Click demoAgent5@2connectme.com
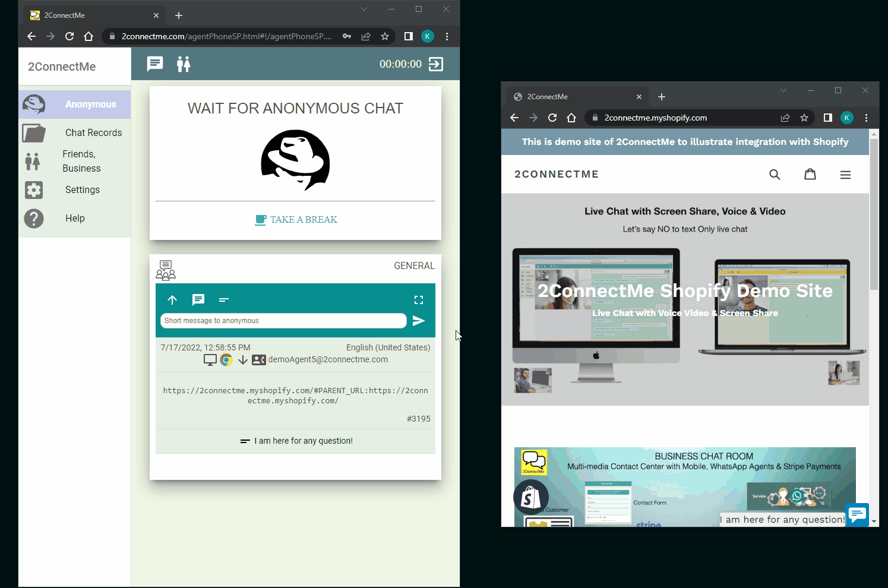This screenshot has width=888, height=588. point(328,359)
